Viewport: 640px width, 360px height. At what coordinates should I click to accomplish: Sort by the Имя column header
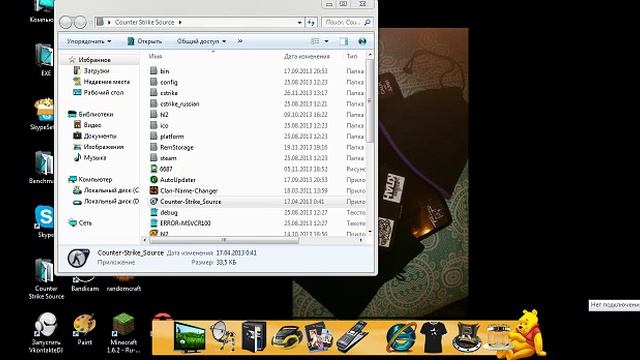pyautogui.click(x=155, y=56)
